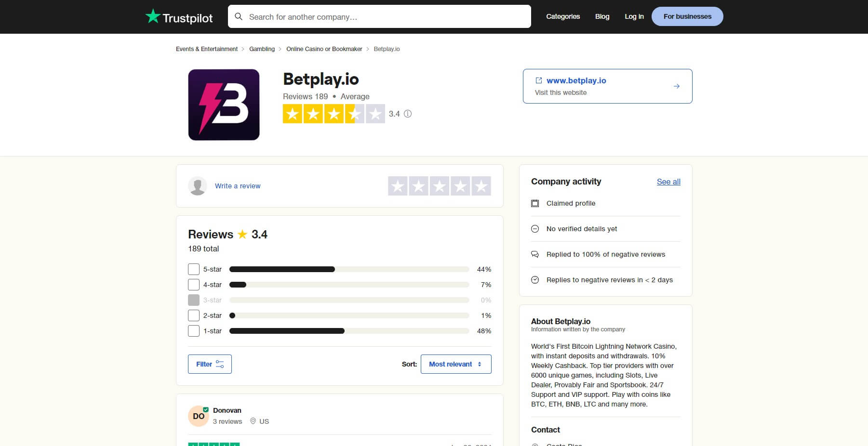Open the Categories menu
This screenshot has width=868, height=446.
pos(563,16)
